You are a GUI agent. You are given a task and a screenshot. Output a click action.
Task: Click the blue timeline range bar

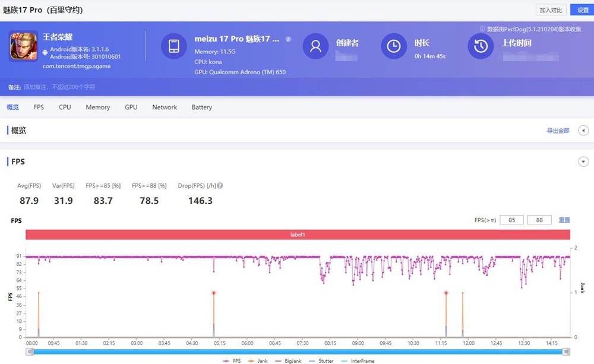[298, 352]
